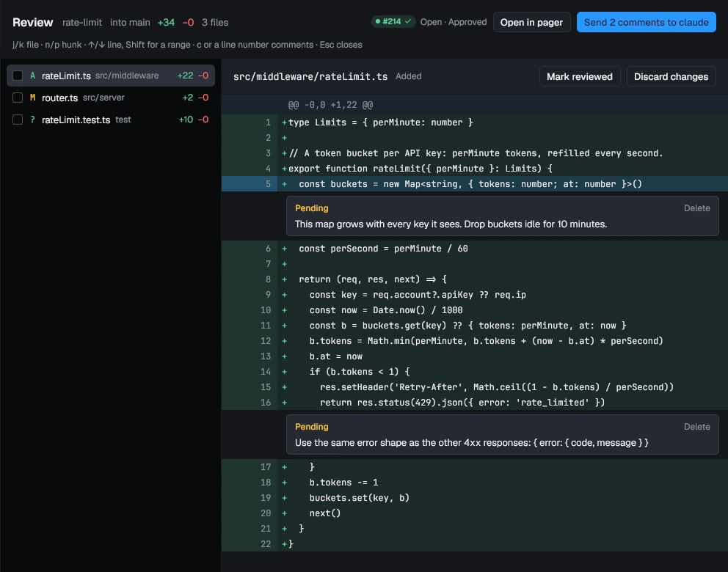Click the untracked status icon for rateLimit.test.ts
This screenshot has width=728, height=572.
tap(32, 120)
